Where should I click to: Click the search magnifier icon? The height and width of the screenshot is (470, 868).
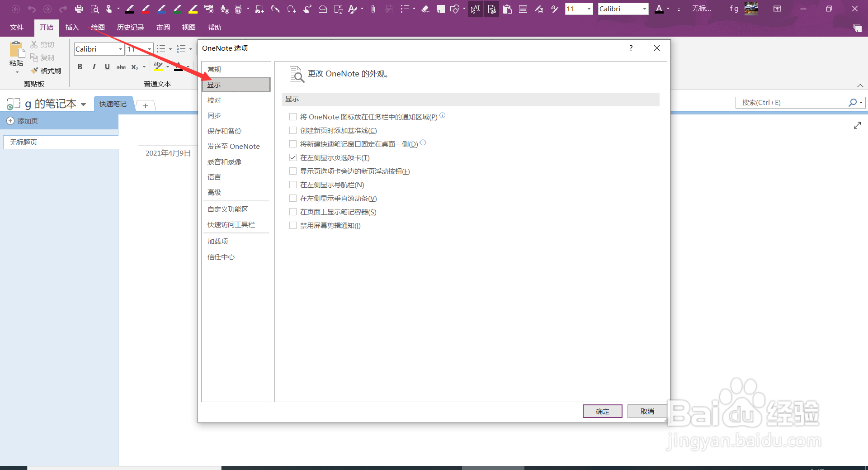pos(853,103)
